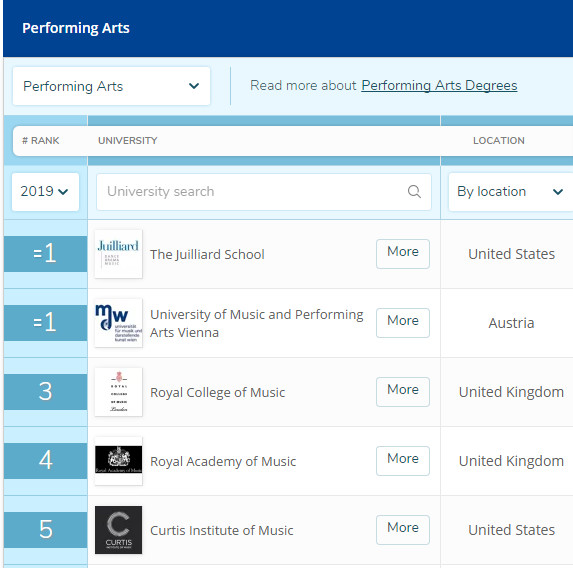Image resolution: width=573 pixels, height=568 pixels.
Task: Click rank 4 cell
Action: [45, 461]
